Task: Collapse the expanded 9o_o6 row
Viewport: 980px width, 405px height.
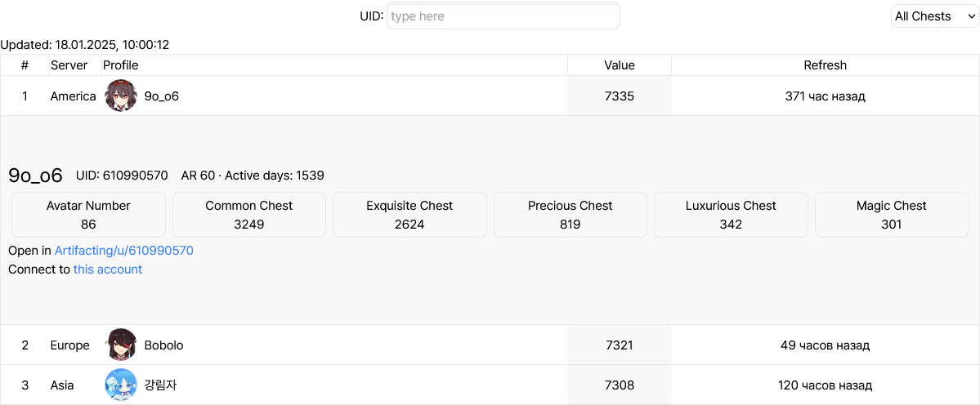Action: [x=490, y=96]
